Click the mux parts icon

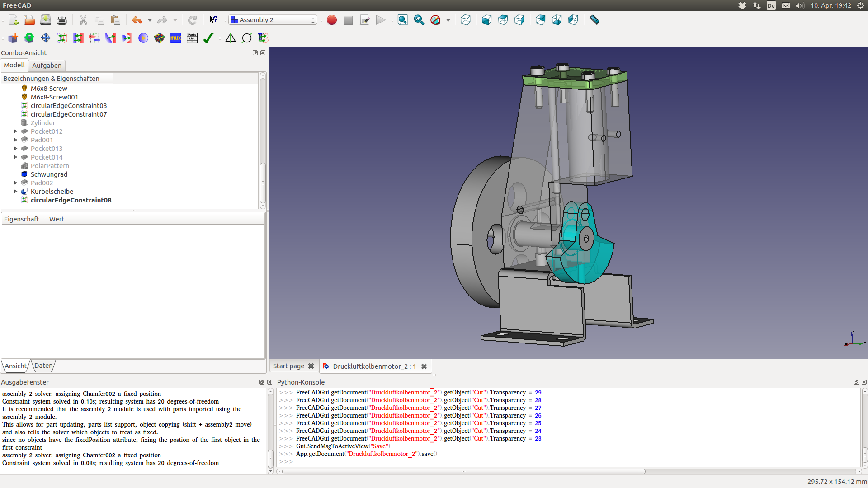pos(176,38)
